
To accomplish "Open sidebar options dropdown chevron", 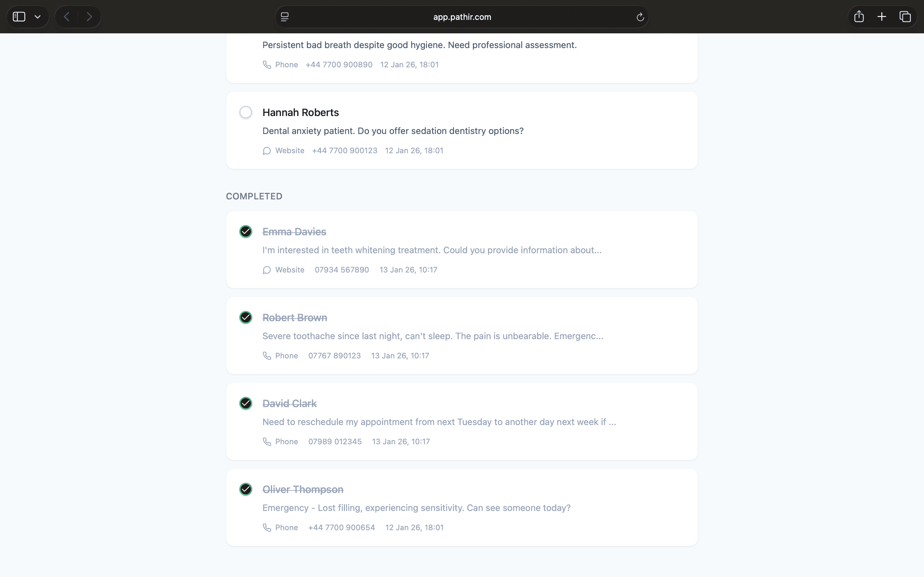I will tap(38, 17).
